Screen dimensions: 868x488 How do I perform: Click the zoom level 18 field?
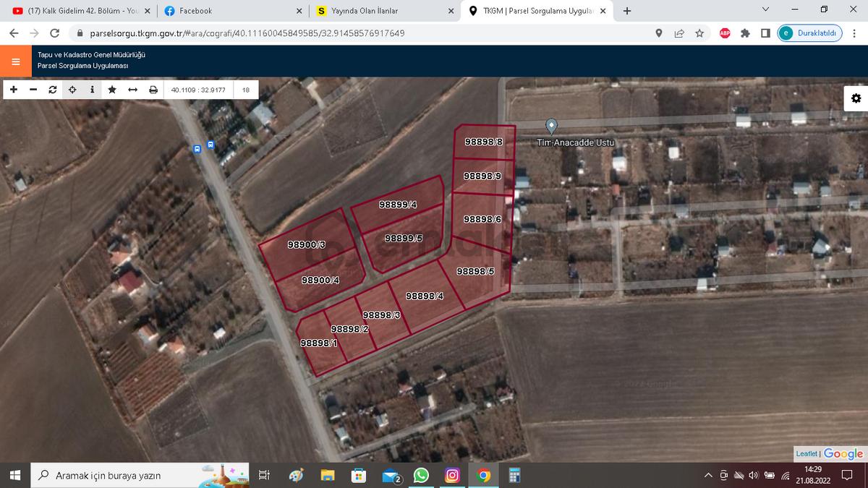coord(247,90)
